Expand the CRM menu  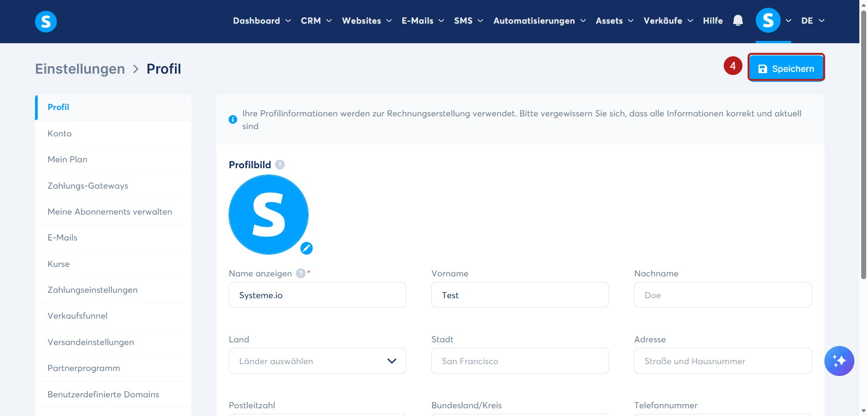316,20
